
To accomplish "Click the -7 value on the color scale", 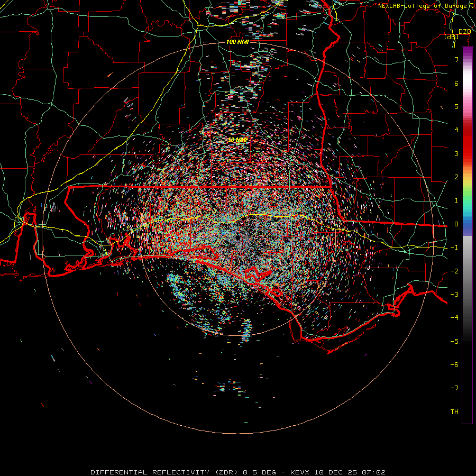I will click(x=454, y=388).
